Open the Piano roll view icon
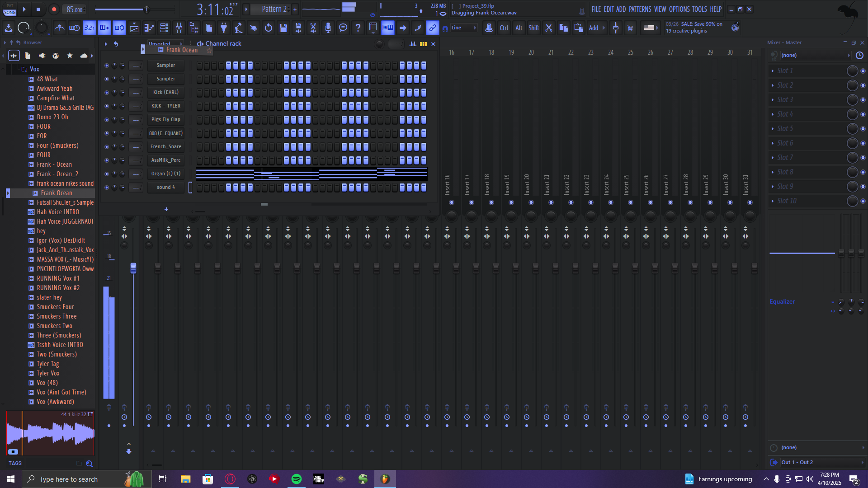 click(x=149, y=28)
